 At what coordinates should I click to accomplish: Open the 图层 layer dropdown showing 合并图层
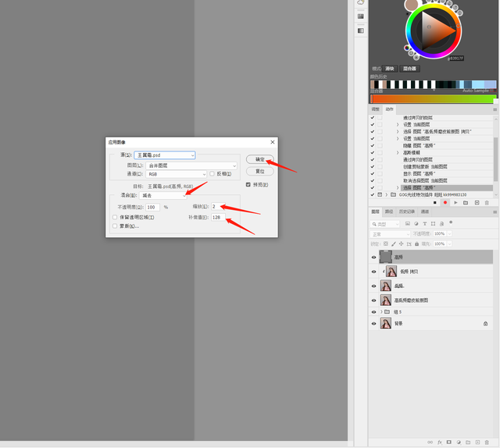point(191,165)
